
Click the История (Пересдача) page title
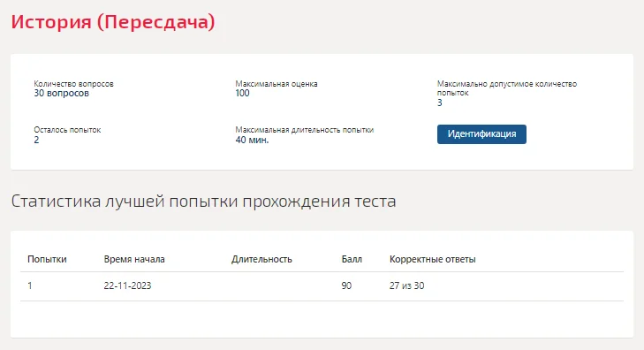[113, 22]
